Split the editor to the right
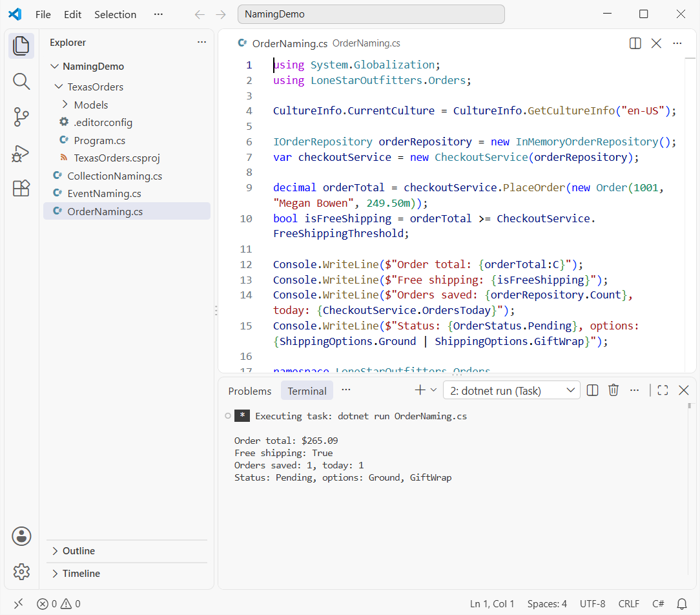This screenshot has width=700, height=615. point(635,43)
